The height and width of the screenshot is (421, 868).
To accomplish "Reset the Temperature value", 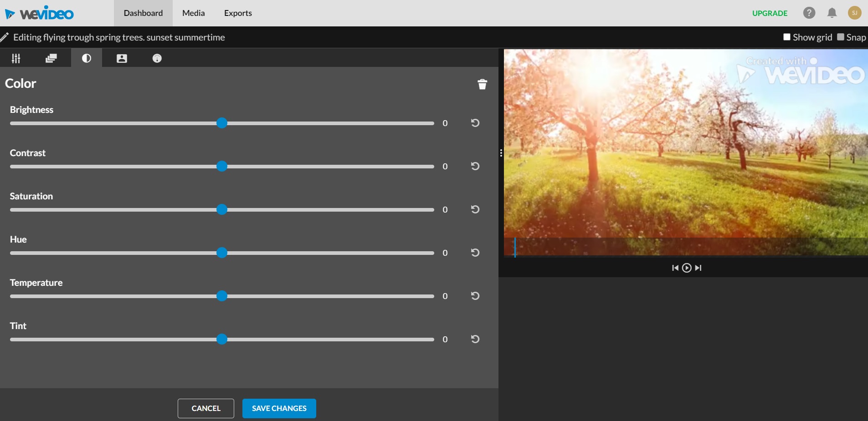I will pos(475,296).
